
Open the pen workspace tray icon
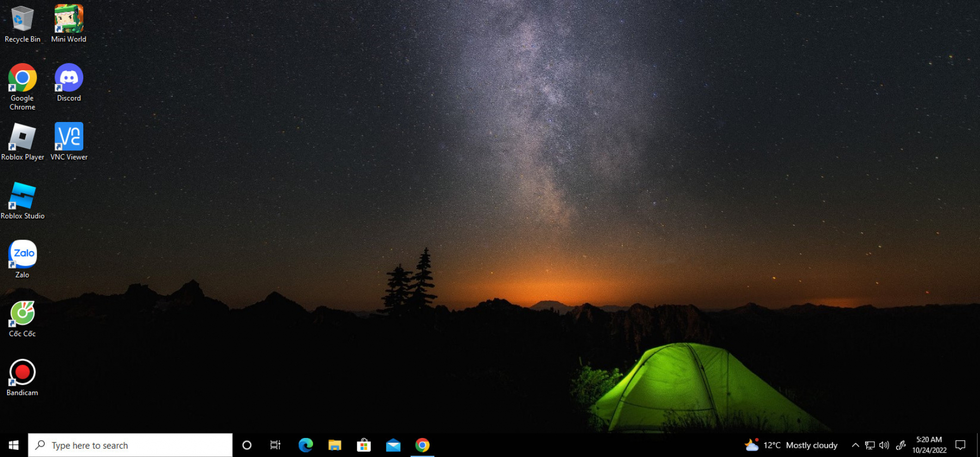901,445
